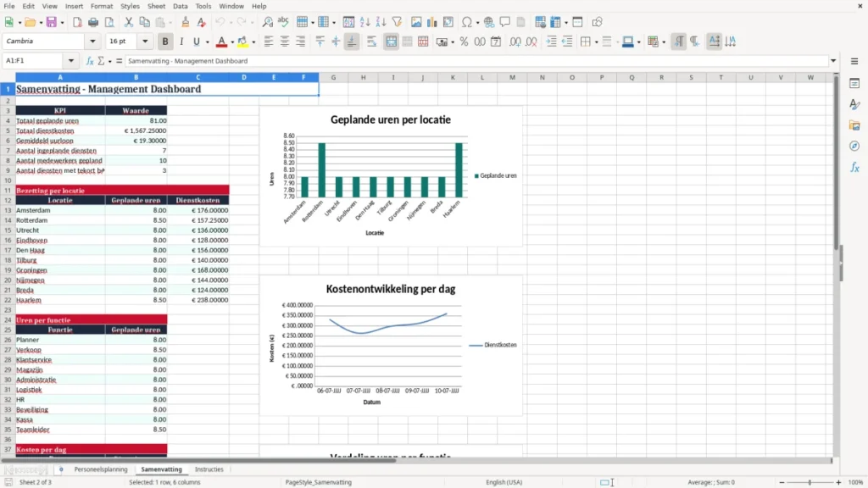Open the font color arrow dropdown
Viewport: 868px width, 488px height.
pos(232,42)
